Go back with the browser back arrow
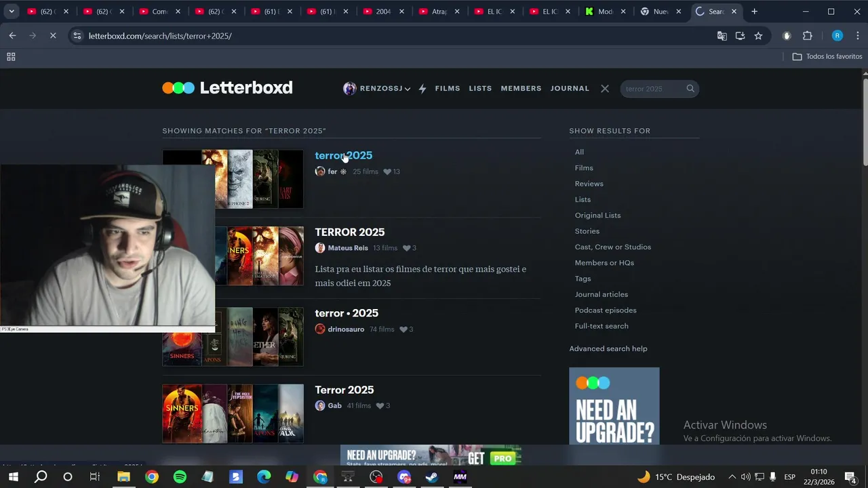 tap(12, 36)
